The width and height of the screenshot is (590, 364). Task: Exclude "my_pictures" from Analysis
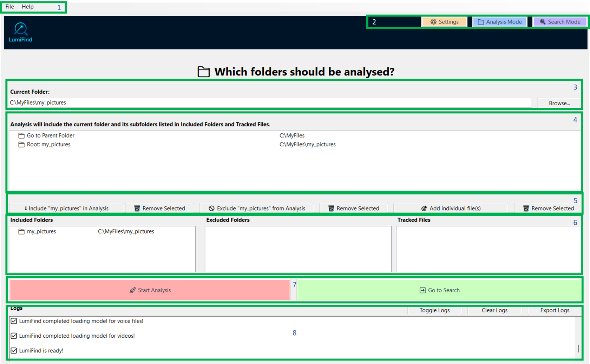257,208
